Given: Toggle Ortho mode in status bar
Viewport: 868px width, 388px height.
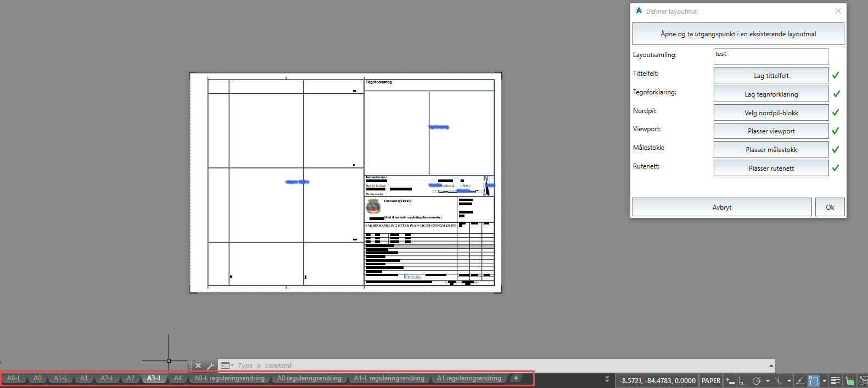Looking at the screenshot, I should coord(743,381).
